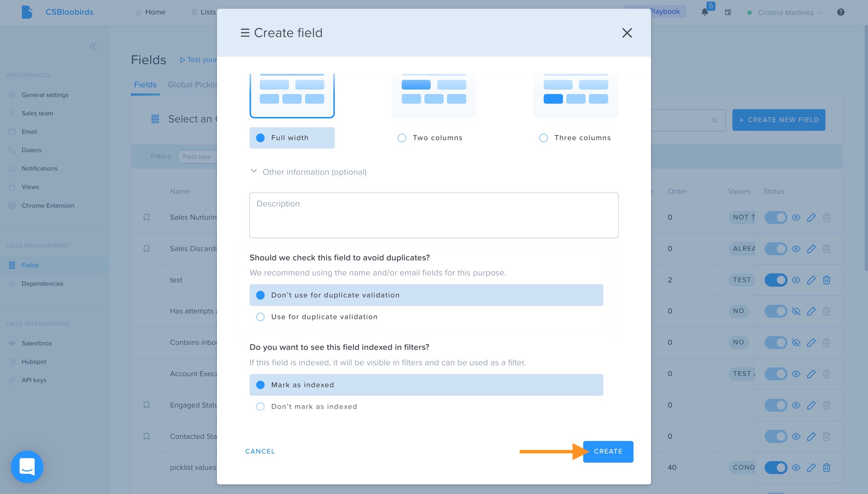Click the Three columns layout thumbnail
This screenshot has height=494, width=868.
click(576, 96)
